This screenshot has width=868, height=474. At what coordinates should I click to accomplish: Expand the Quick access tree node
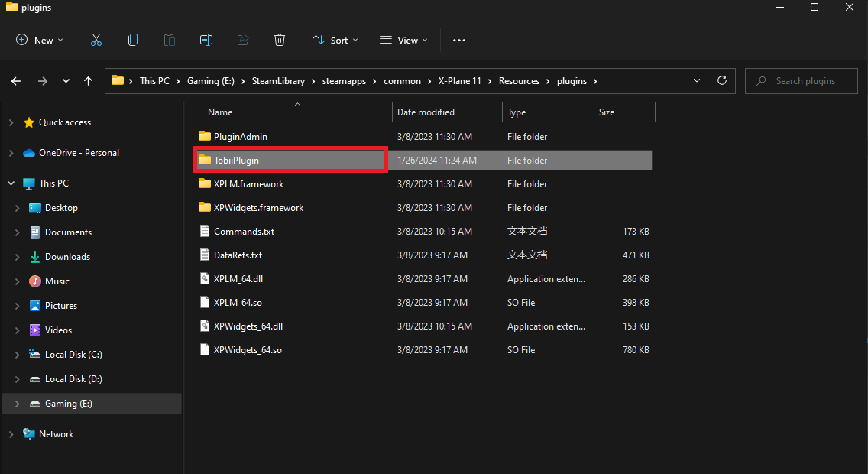(x=11, y=122)
